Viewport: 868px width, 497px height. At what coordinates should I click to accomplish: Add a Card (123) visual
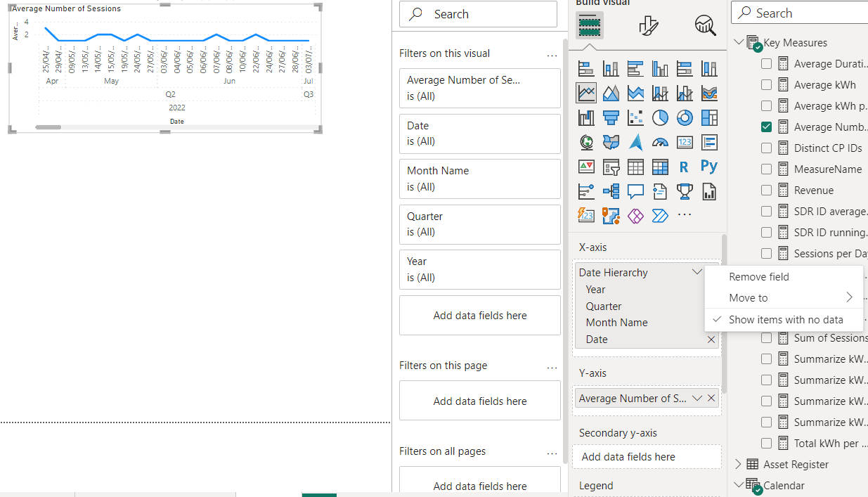pyautogui.click(x=685, y=142)
